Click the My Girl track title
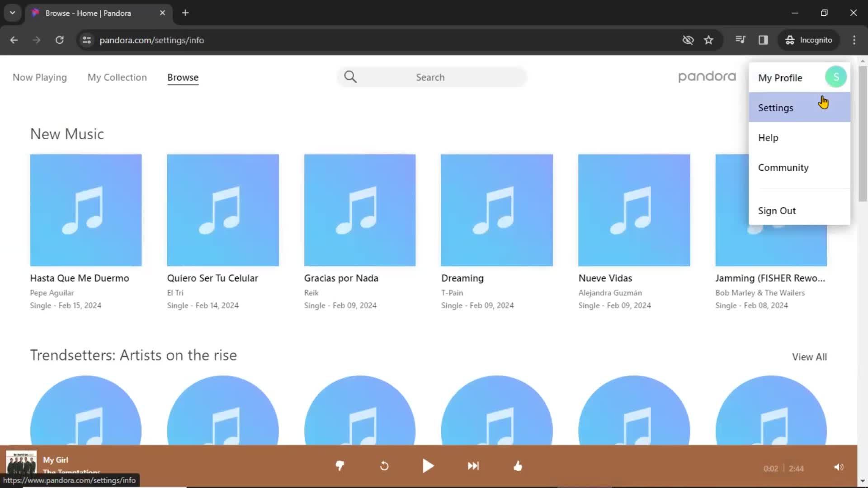This screenshot has height=488, width=868. 56,460
